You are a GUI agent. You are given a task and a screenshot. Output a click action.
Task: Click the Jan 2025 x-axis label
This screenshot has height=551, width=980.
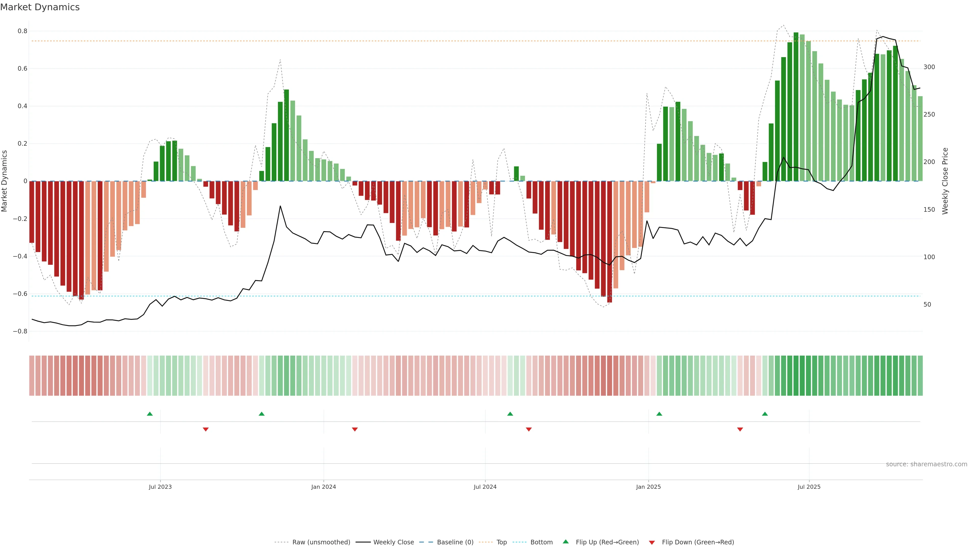pos(648,487)
